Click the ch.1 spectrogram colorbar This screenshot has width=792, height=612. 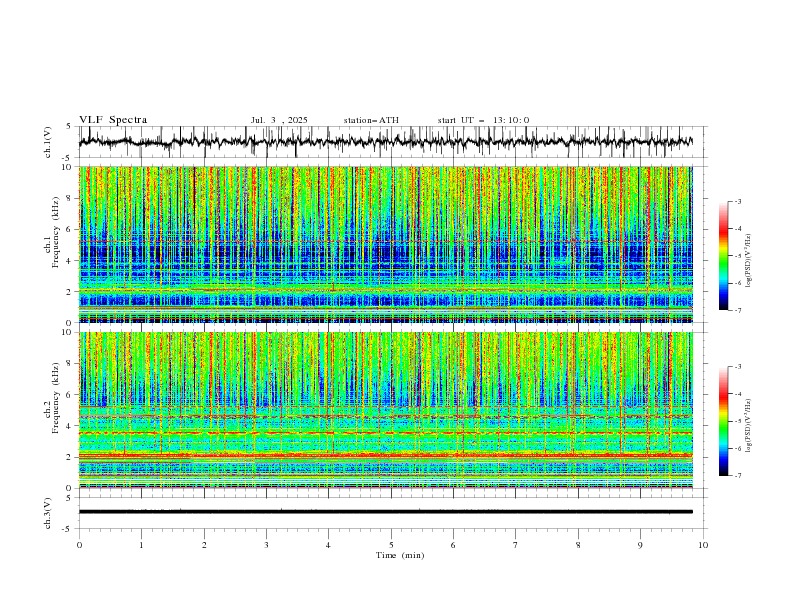[723, 255]
